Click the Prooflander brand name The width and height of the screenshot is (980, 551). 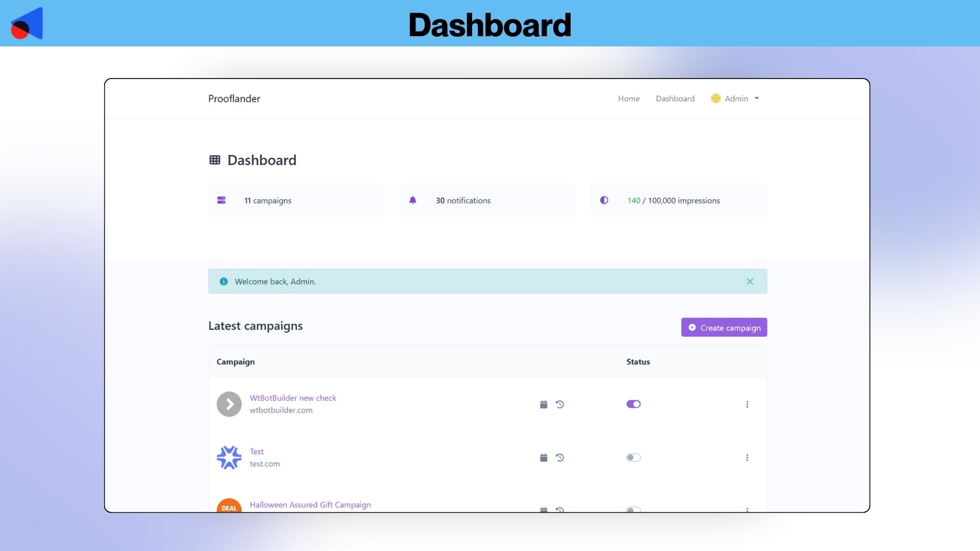(234, 98)
